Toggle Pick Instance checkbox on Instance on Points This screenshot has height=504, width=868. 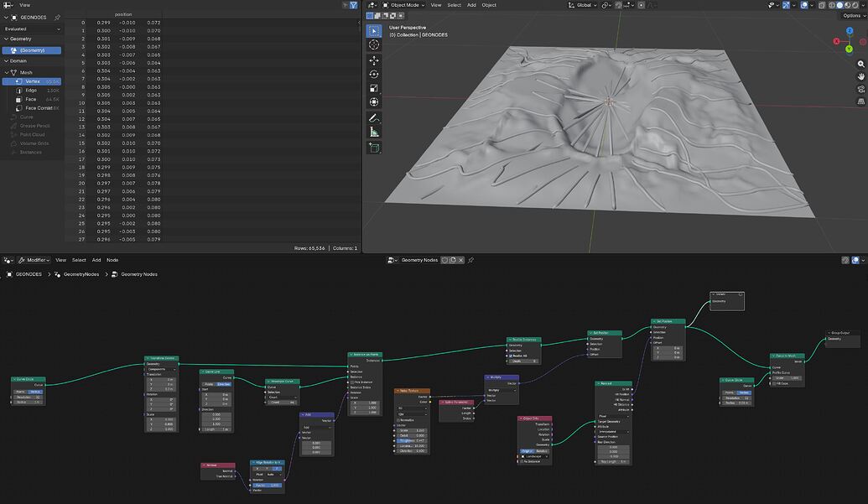click(352, 382)
